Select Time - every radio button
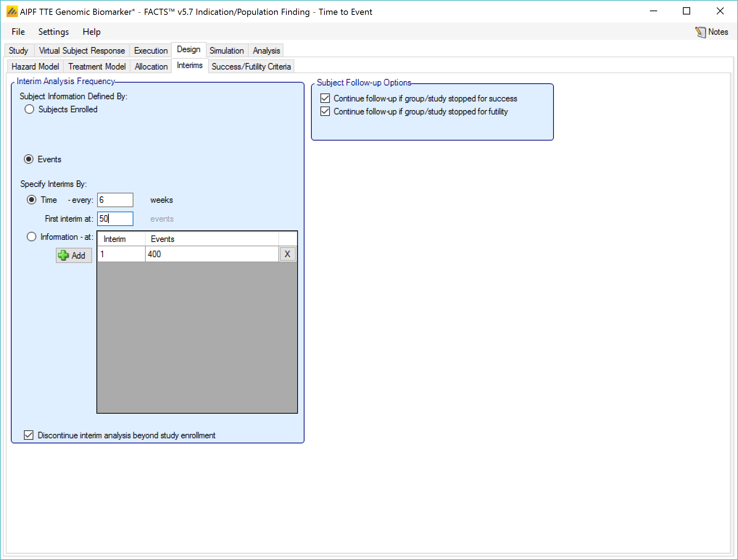This screenshot has width=738, height=560. point(32,200)
